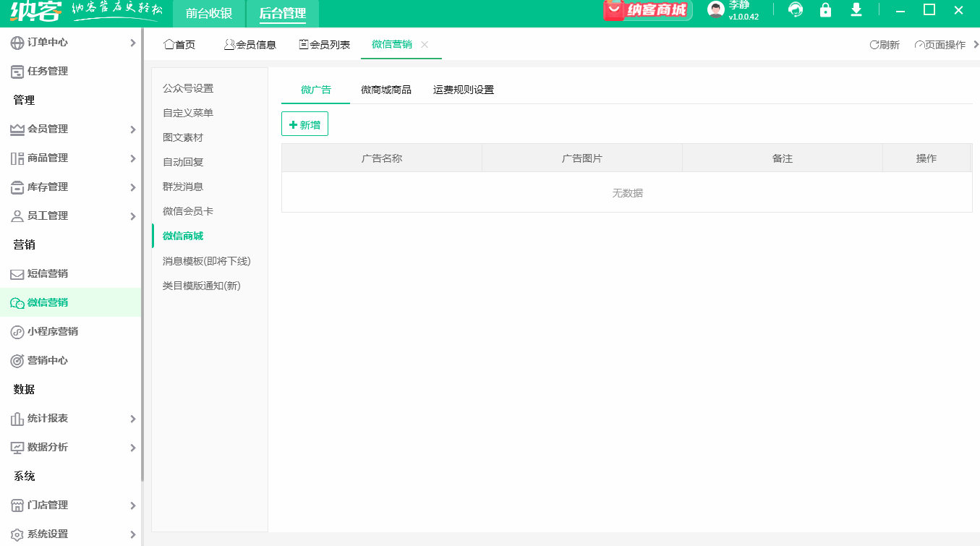Select the 员工管理 person icon
This screenshot has height=546, width=980.
tap(16, 216)
